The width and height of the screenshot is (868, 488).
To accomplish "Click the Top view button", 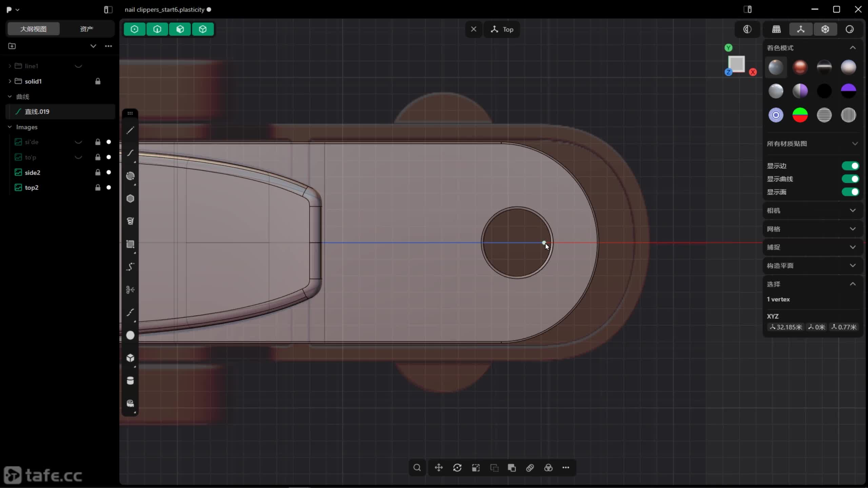I will click(x=502, y=29).
